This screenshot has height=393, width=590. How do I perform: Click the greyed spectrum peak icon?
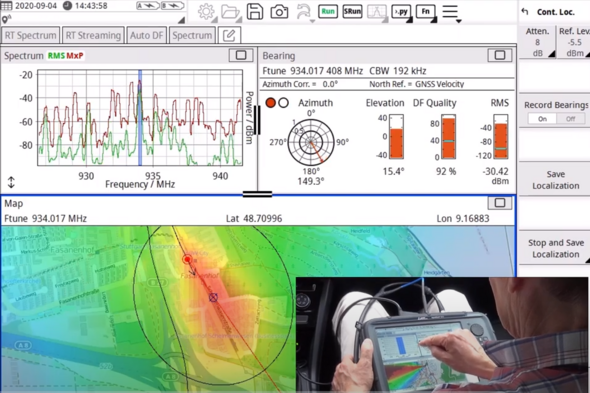(377, 12)
